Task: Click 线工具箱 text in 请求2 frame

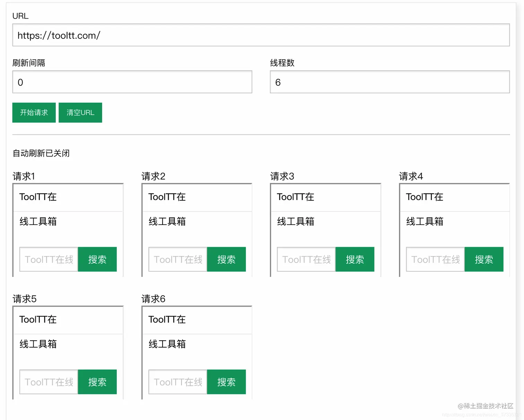Action: click(167, 221)
